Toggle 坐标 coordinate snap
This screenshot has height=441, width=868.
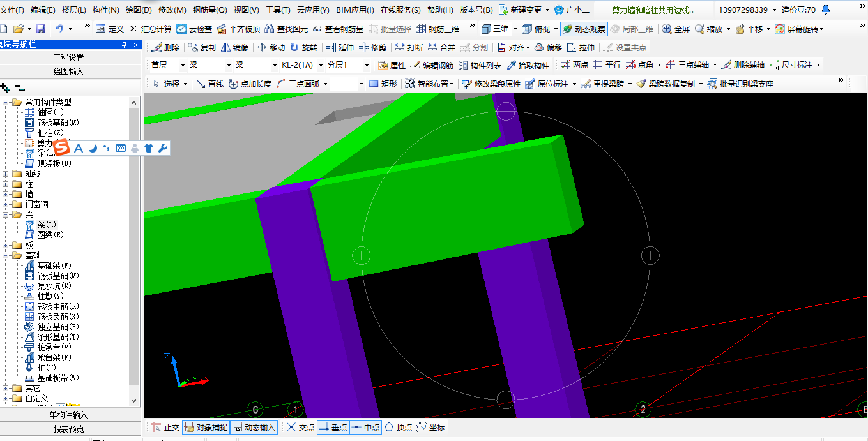click(430, 427)
